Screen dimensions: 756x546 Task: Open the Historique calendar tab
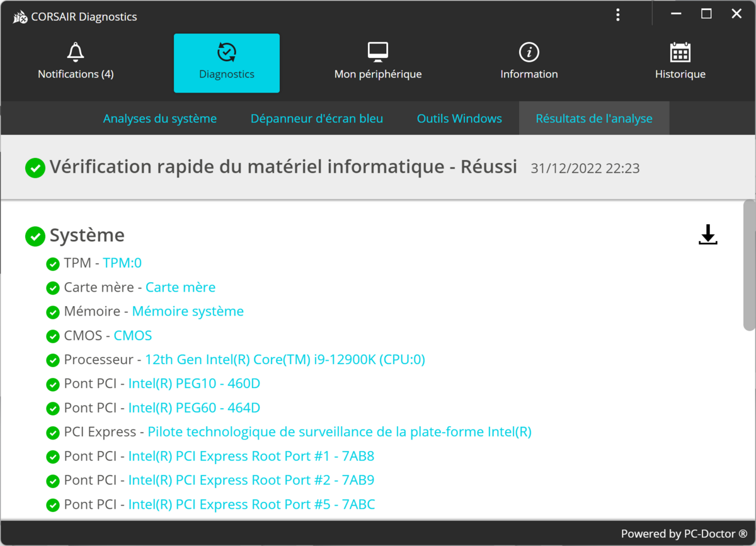pos(680,63)
